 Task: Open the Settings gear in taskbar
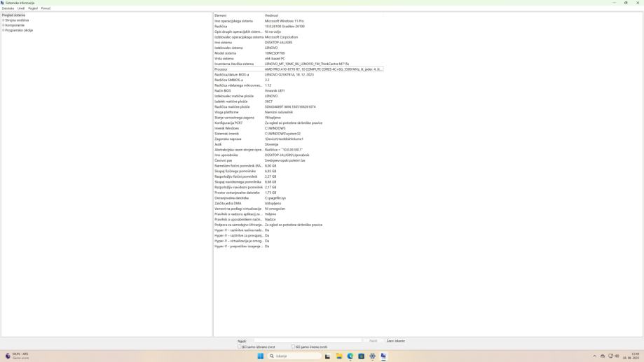point(372,356)
